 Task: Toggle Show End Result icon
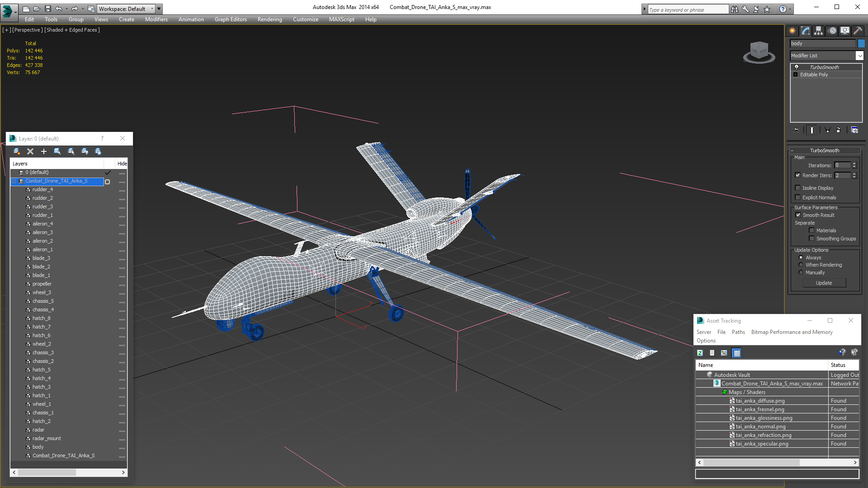(x=812, y=130)
